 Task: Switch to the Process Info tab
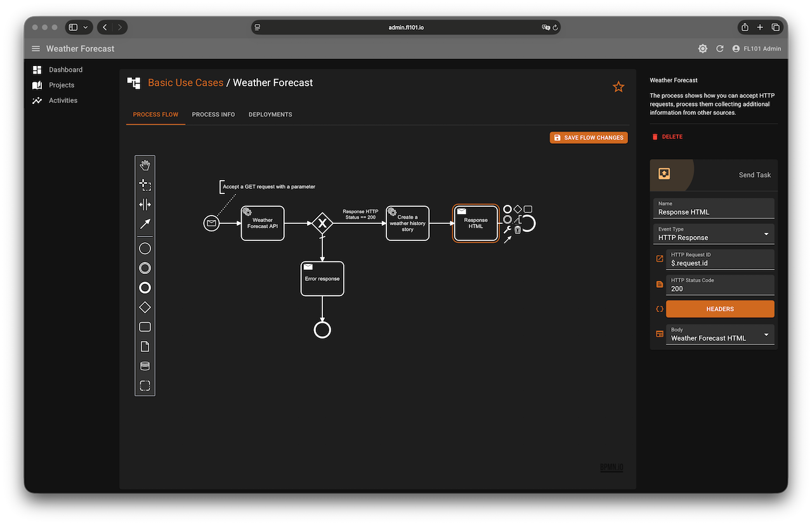point(213,115)
